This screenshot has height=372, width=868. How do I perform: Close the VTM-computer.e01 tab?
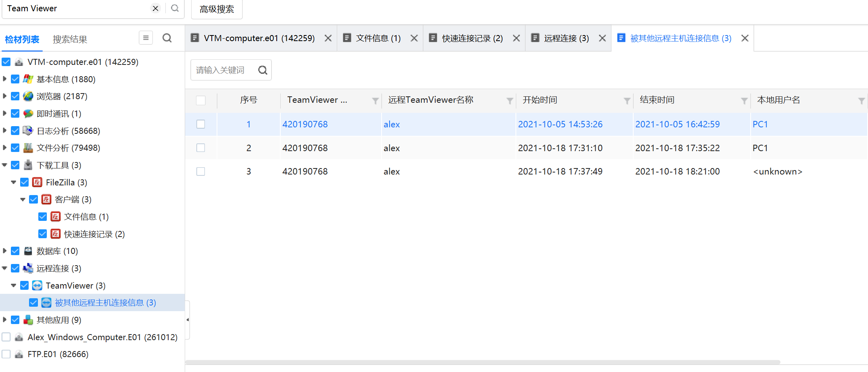coord(328,38)
